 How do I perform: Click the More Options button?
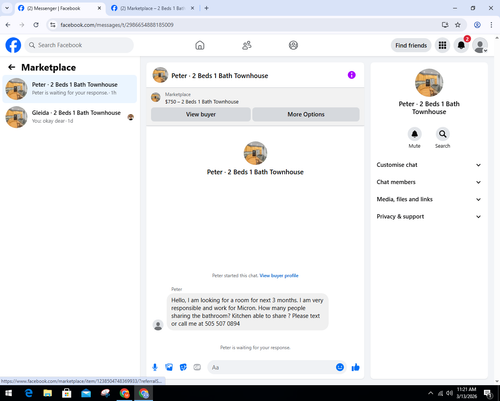[x=306, y=114]
